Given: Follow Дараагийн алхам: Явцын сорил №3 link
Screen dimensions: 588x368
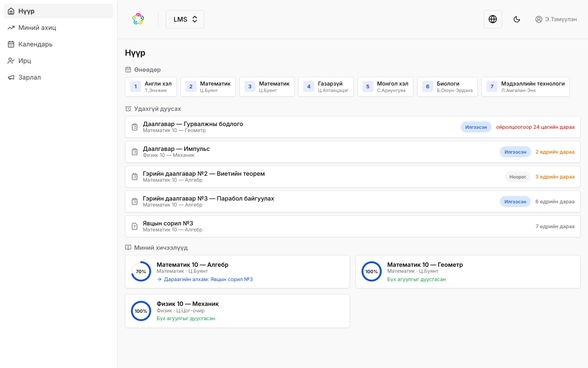Looking at the screenshot, I should coord(205,279).
